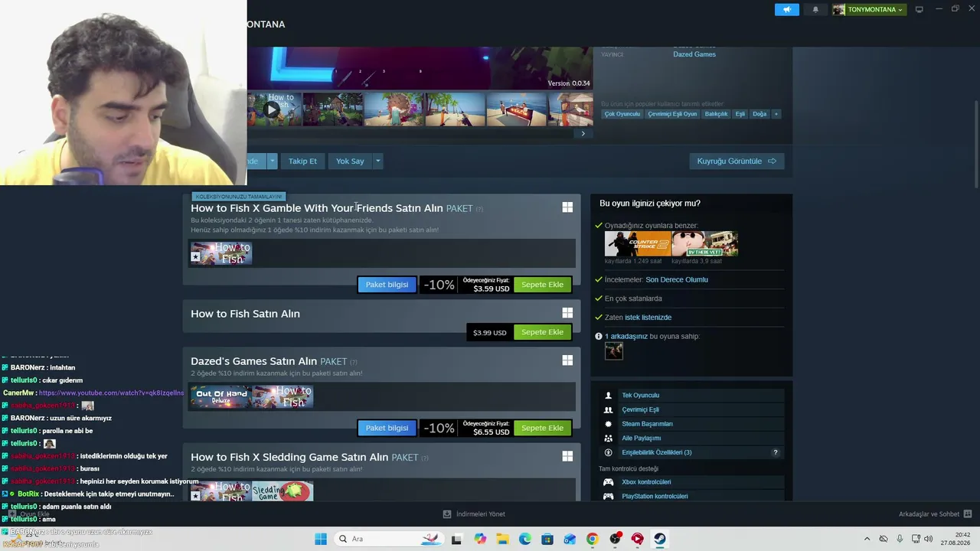Open the YouTube link in chat from CanerMw
Image resolution: width=980 pixels, height=551 pixels.
pyautogui.click(x=111, y=393)
